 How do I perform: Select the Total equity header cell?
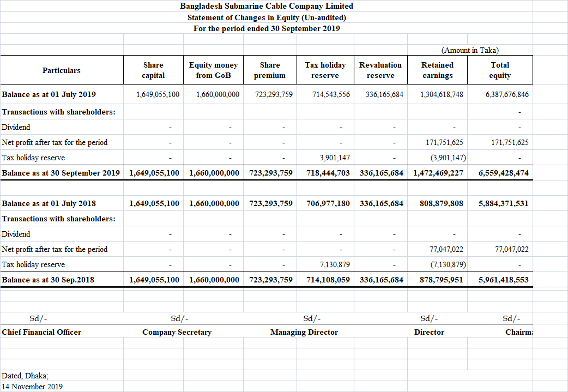click(500, 70)
